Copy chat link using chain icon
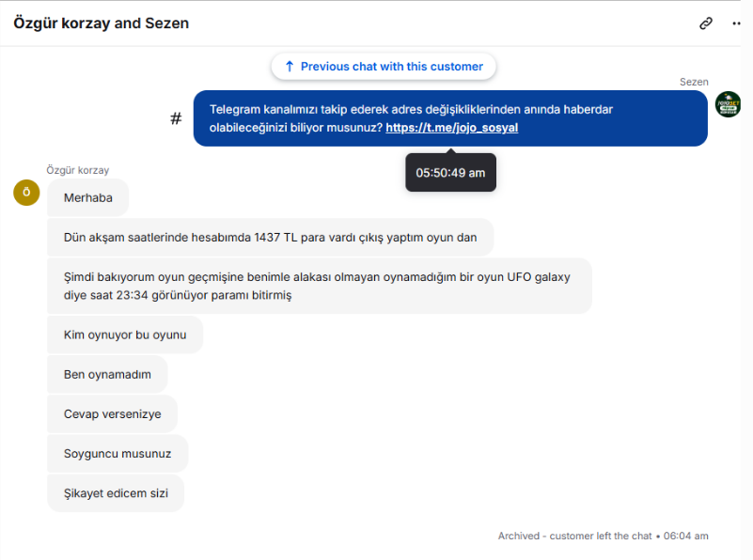The width and height of the screenshot is (753, 560). click(705, 23)
